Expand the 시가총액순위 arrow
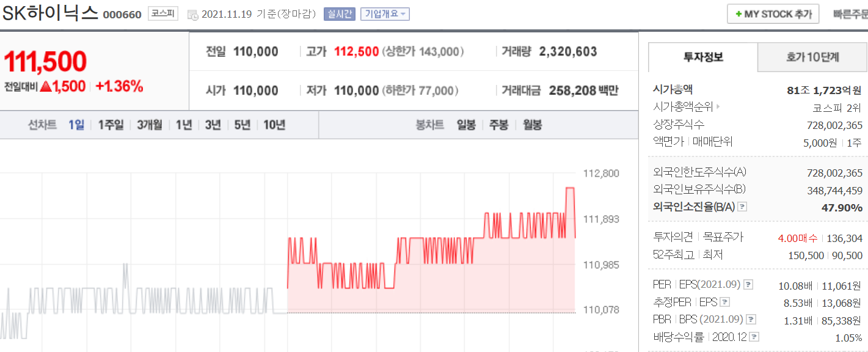This screenshot has height=352, width=868. [x=718, y=107]
